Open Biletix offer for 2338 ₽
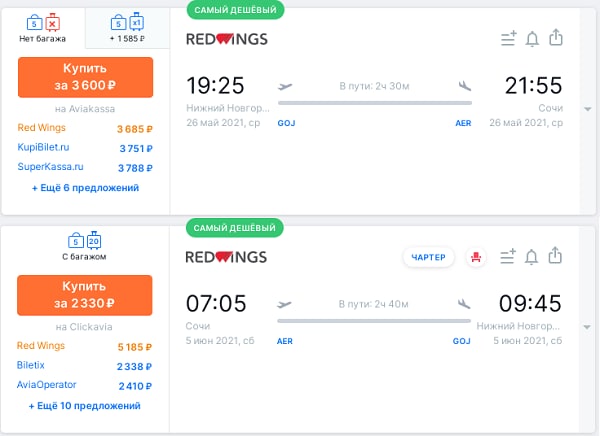600x436 pixels. [84, 366]
